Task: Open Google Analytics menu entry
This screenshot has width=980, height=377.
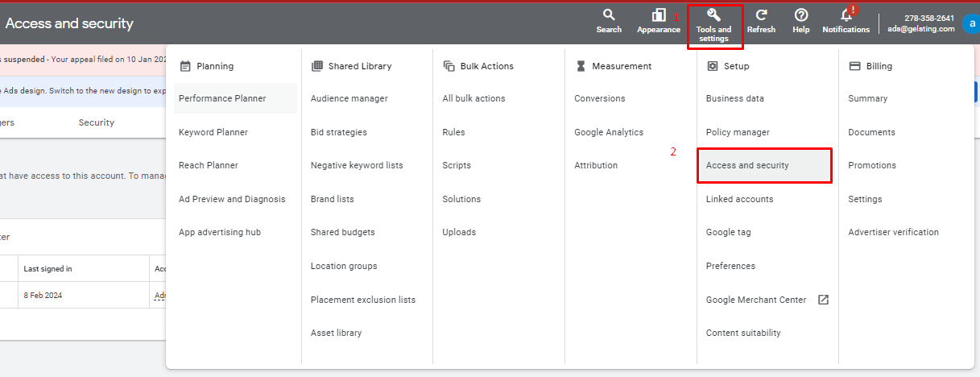Action: [x=609, y=132]
